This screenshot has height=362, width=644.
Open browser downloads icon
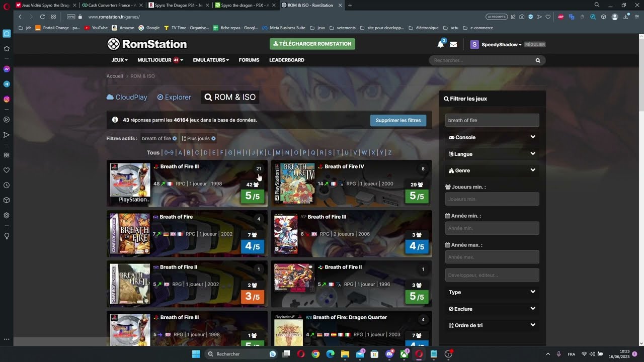[625, 17]
